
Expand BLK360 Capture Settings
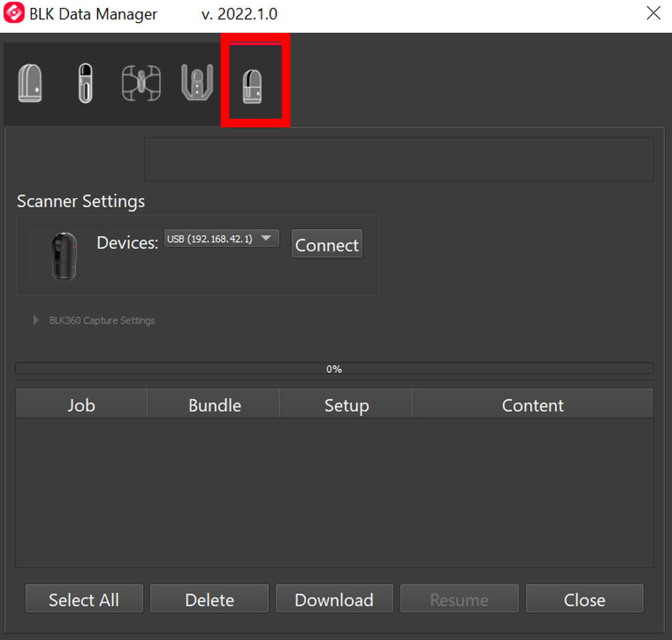[x=36, y=320]
